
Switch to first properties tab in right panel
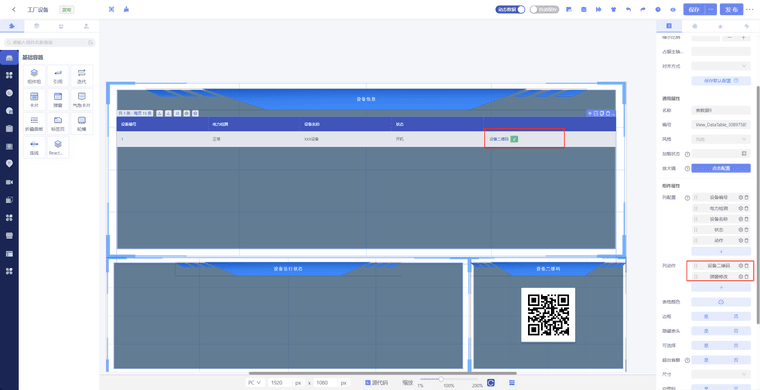point(669,26)
